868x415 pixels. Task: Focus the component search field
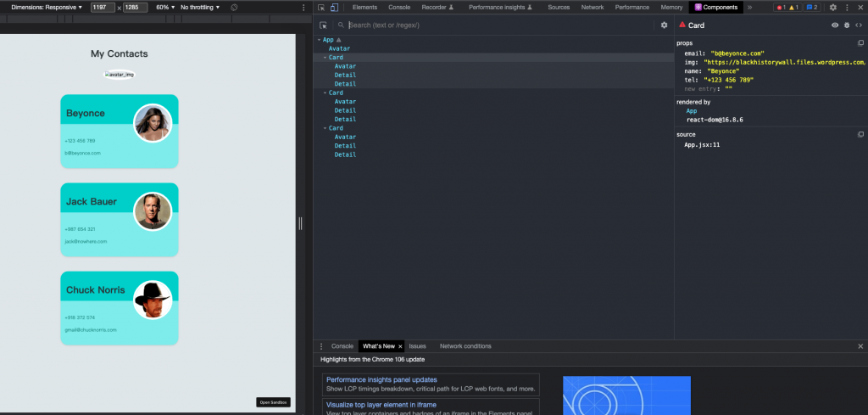500,25
